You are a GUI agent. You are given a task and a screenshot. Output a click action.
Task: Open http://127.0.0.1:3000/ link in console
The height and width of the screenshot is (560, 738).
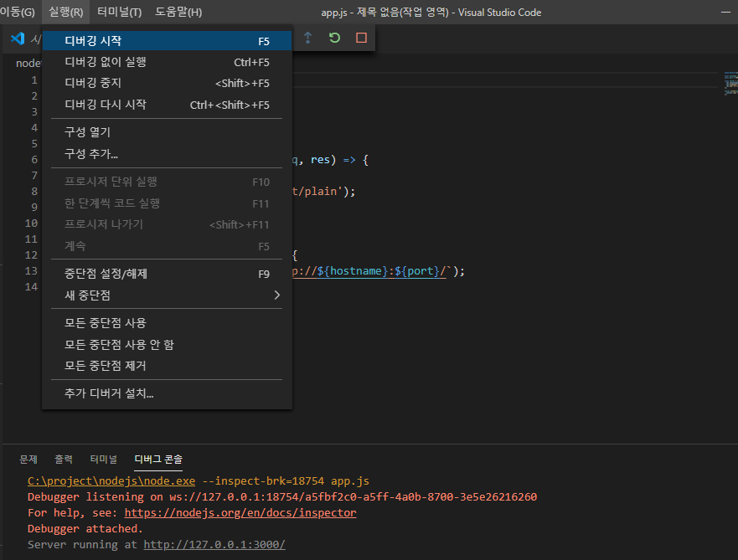(214, 544)
